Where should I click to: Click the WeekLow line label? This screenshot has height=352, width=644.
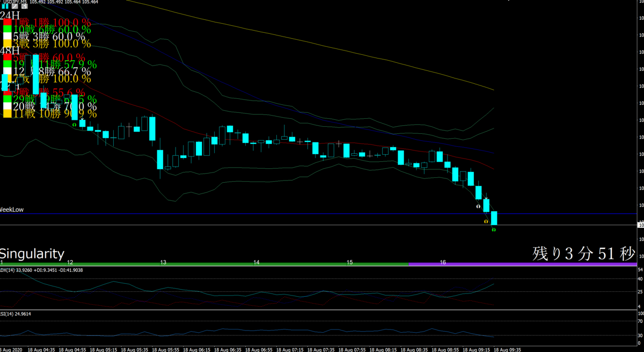pos(12,210)
